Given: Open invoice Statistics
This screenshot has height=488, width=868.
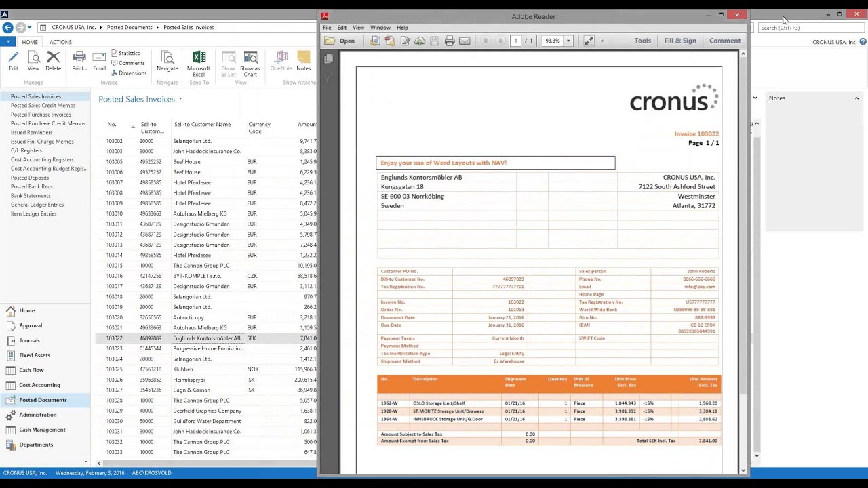Looking at the screenshot, I should click(x=125, y=53).
